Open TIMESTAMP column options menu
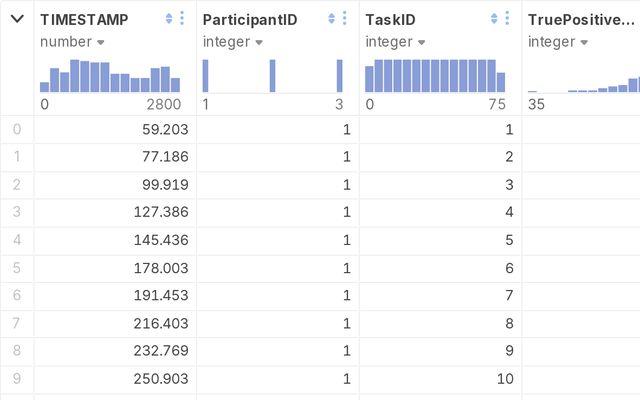The image size is (640, 400). point(182,19)
